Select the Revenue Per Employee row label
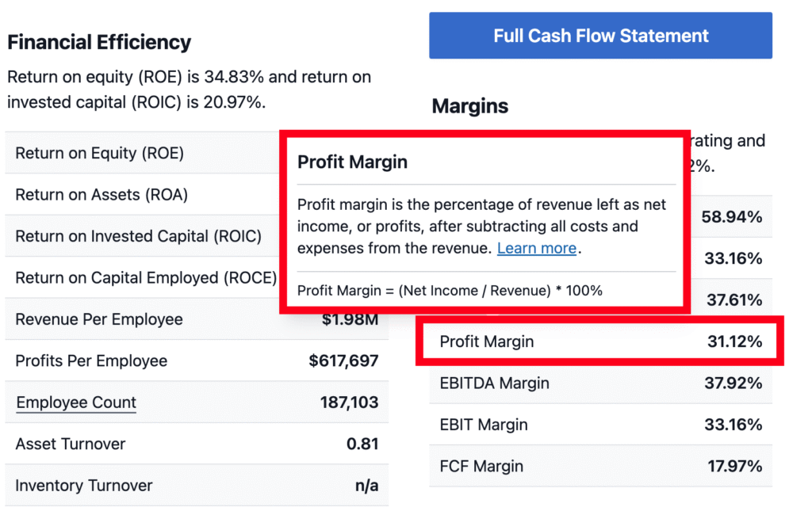 [99, 319]
